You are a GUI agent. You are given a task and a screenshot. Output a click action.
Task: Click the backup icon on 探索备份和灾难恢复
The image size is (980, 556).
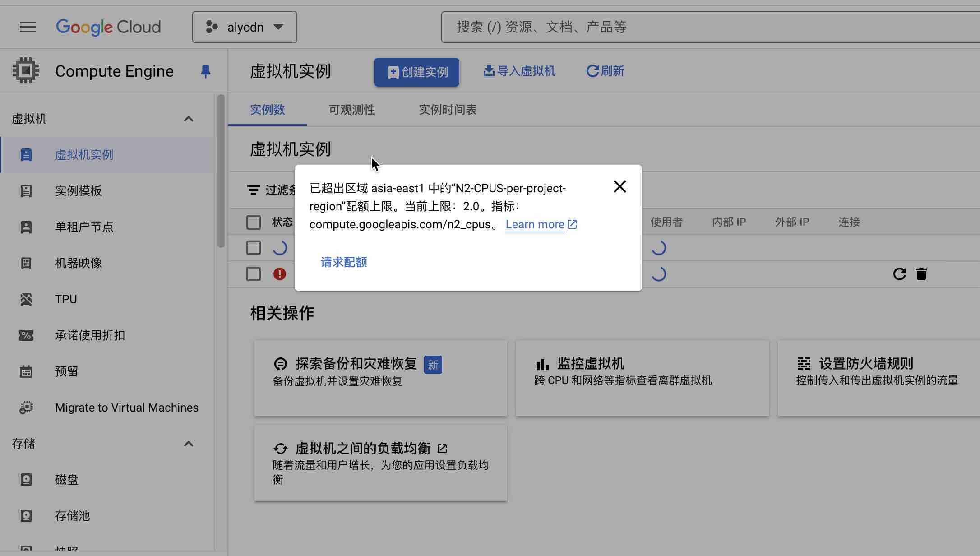click(281, 364)
